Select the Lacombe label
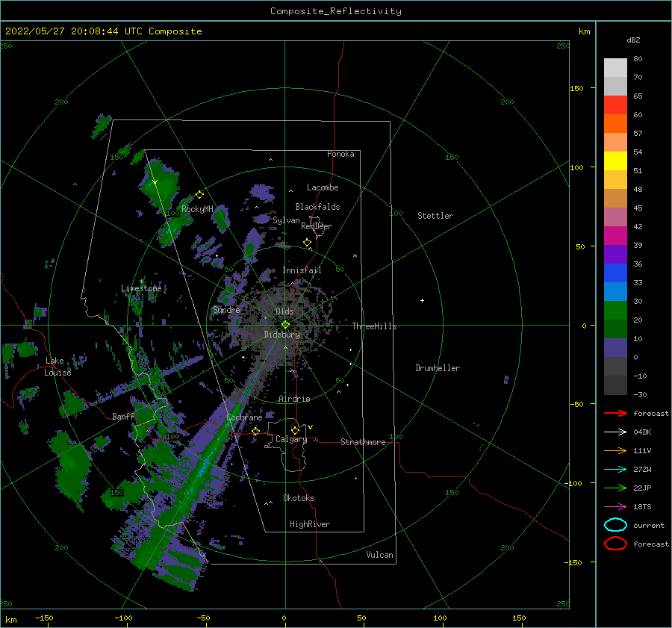This screenshot has width=672, height=628. coord(323,187)
